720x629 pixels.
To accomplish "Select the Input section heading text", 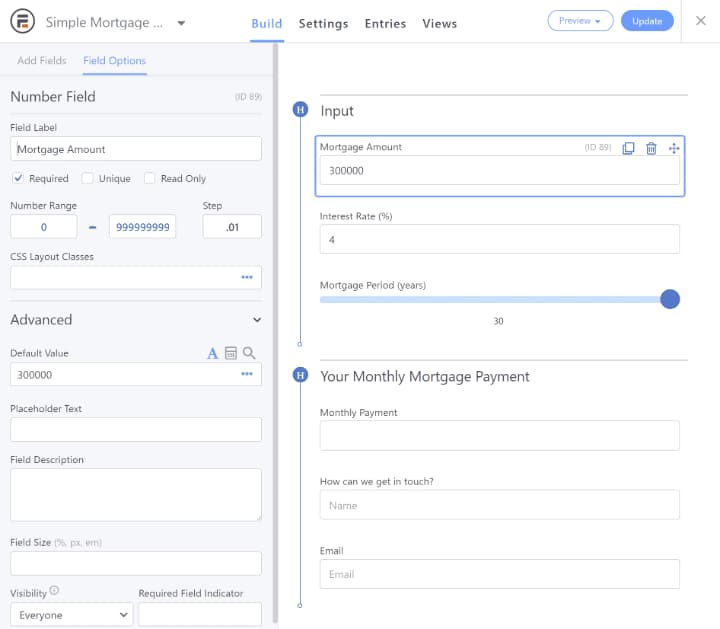I will (x=337, y=111).
